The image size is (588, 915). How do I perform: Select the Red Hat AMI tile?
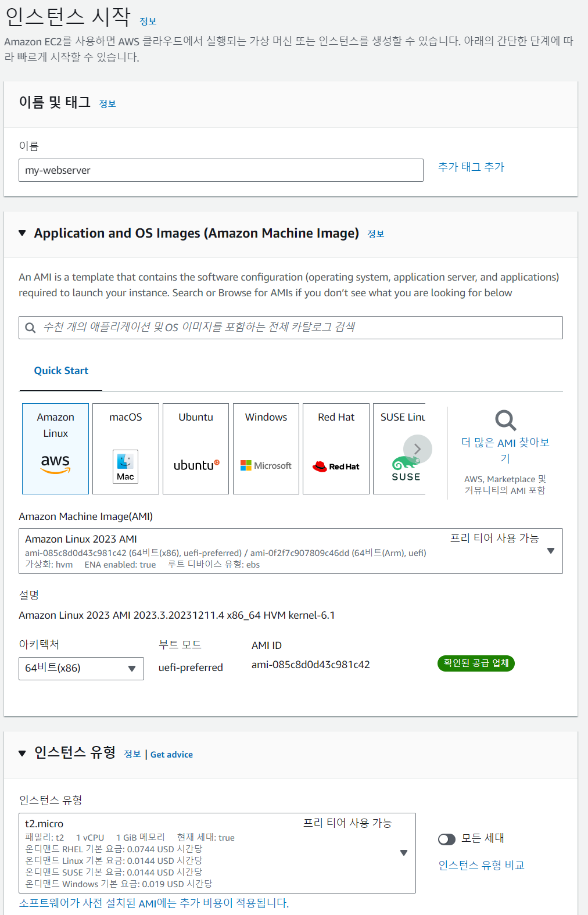(x=336, y=448)
